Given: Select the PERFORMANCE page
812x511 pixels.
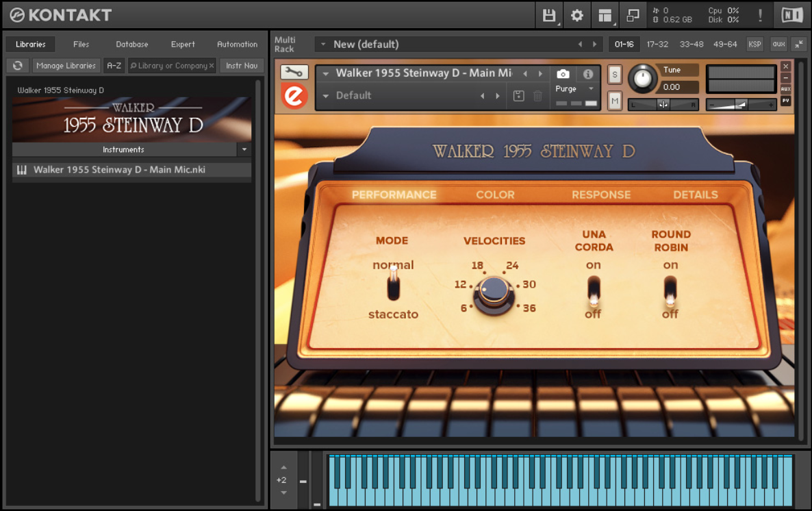Looking at the screenshot, I should (394, 195).
